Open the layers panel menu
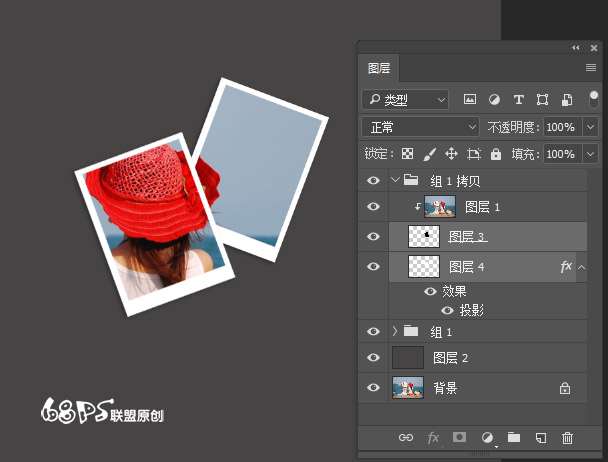The width and height of the screenshot is (608, 462). pos(591,68)
